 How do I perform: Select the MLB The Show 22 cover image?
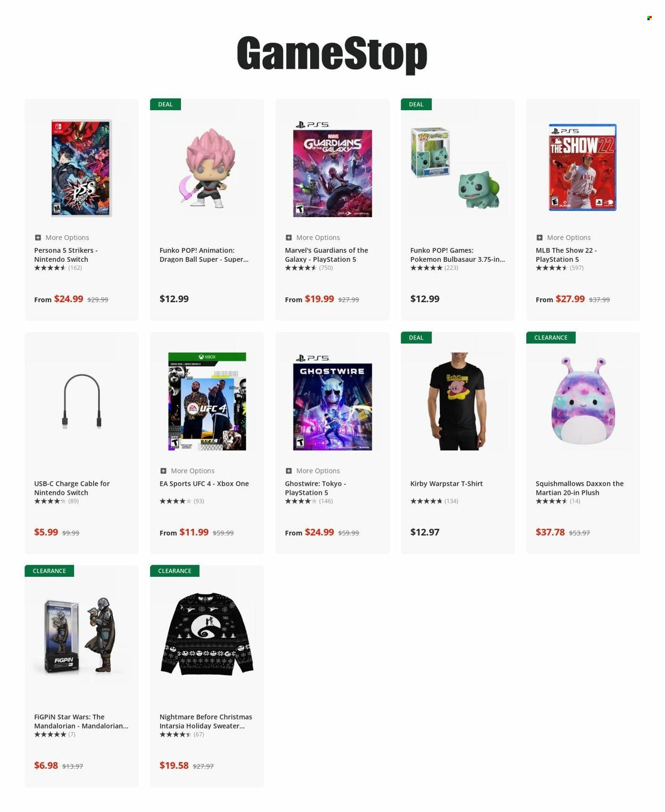(583, 168)
